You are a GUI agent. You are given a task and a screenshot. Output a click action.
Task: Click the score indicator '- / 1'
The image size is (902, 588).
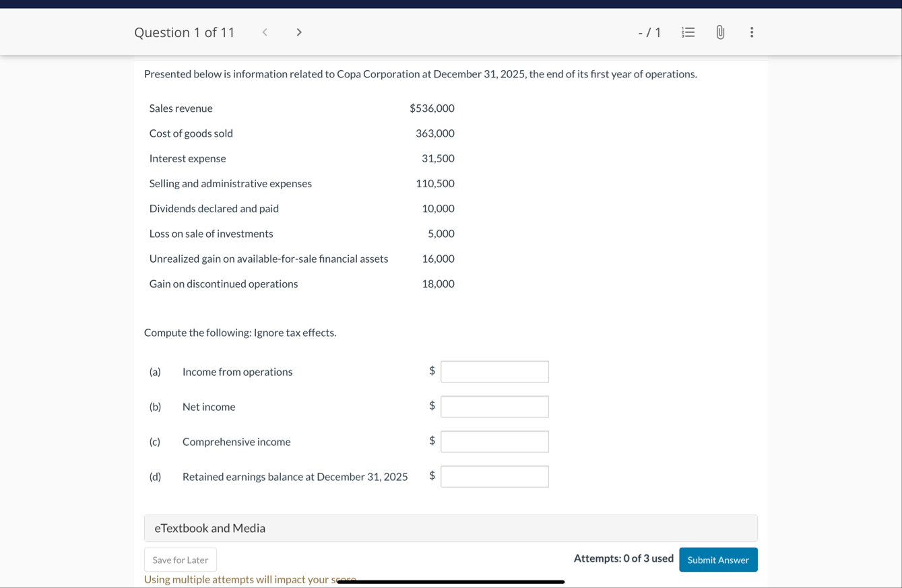click(x=649, y=32)
